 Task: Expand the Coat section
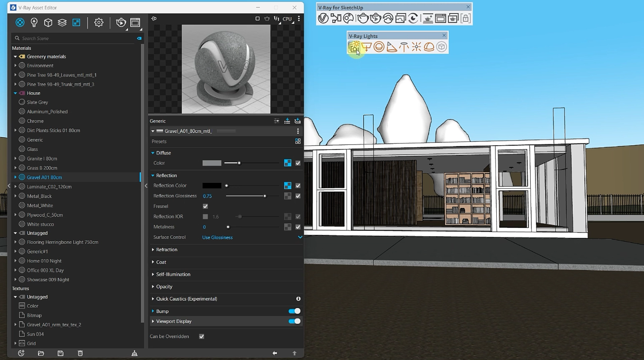click(x=161, y=262)
